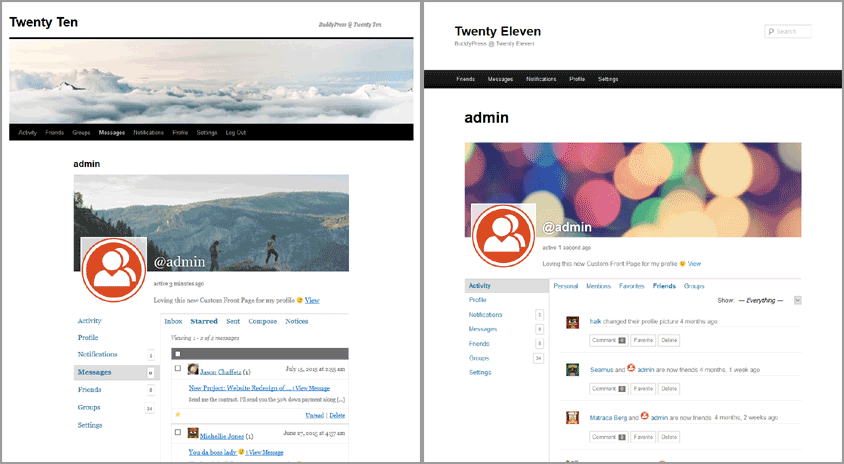Click Favorite on halk's activity entry

pyautogui.click(x=642, y=340)
